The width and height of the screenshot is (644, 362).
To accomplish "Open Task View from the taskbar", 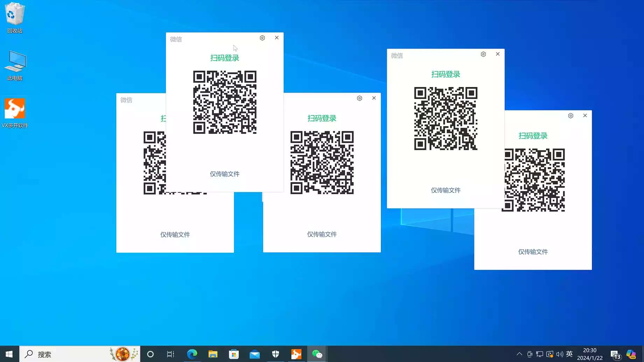I will (170, 354).
